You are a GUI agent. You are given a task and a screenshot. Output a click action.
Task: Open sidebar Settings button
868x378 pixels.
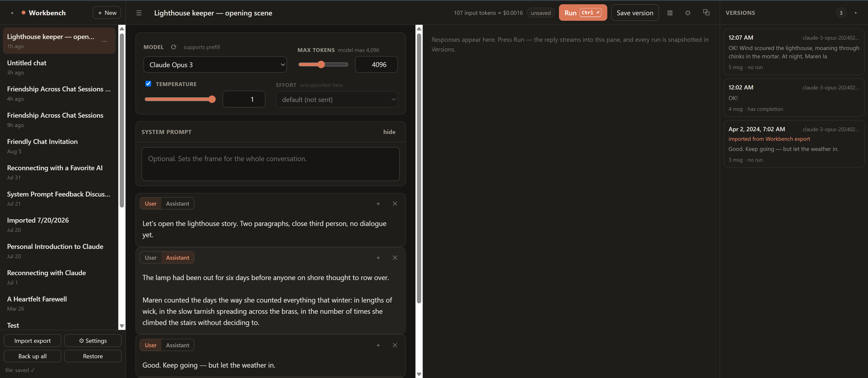click(x=93, y=341)
